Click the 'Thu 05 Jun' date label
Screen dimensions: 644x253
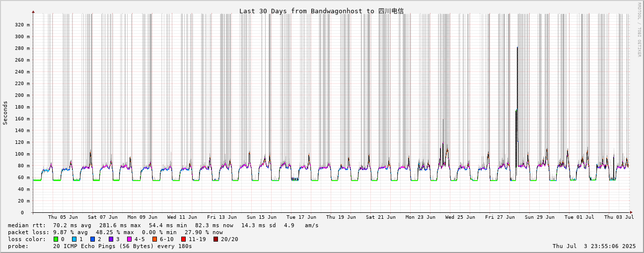coord(63,217)
